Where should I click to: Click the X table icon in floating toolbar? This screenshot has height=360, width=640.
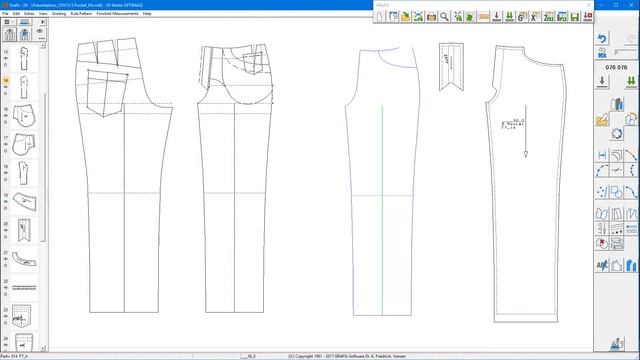click(535, 17)
